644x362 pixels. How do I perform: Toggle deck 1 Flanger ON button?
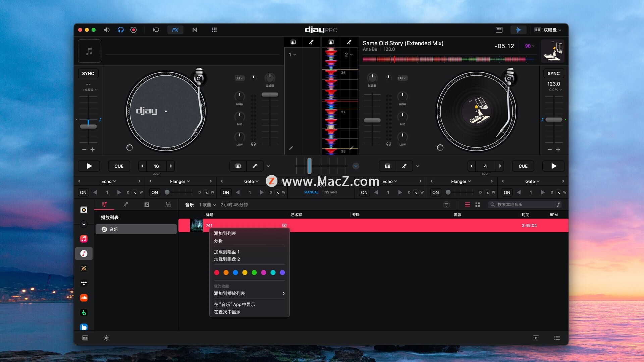[x=155, y=192]
